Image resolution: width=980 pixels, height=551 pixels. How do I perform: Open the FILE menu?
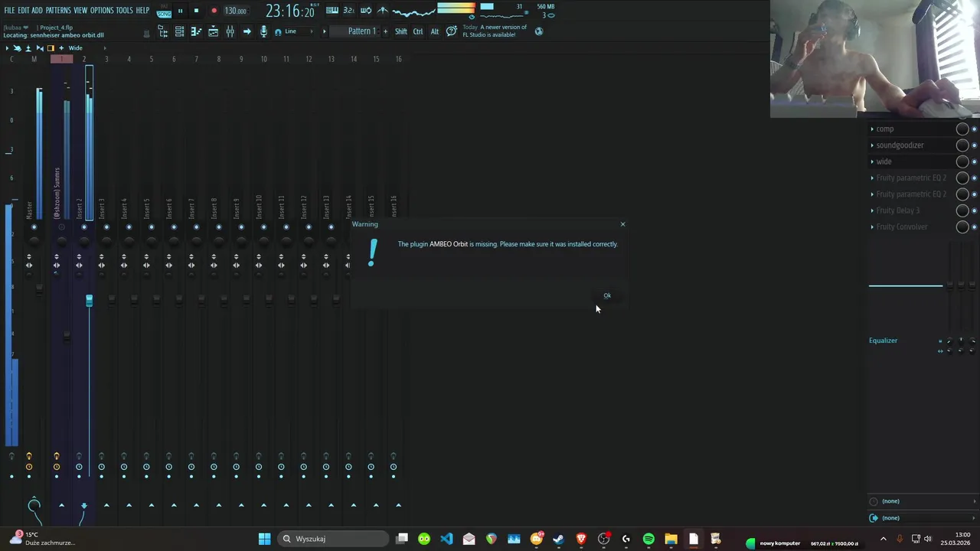[9, 11]
